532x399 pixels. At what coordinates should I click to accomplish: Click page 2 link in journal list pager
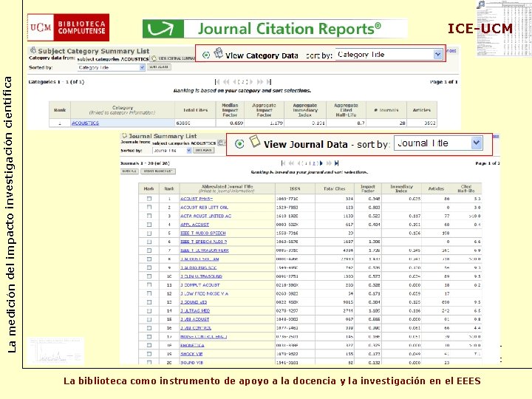tap(316, 163)
